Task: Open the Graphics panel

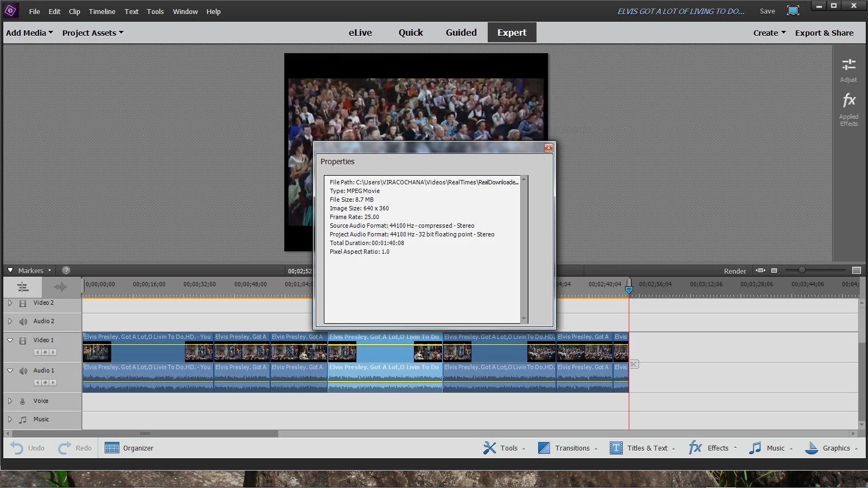Action: (832, 448)
